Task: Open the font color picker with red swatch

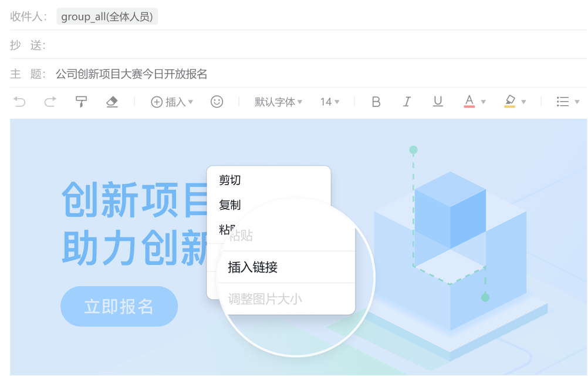Action: [469, 102]
